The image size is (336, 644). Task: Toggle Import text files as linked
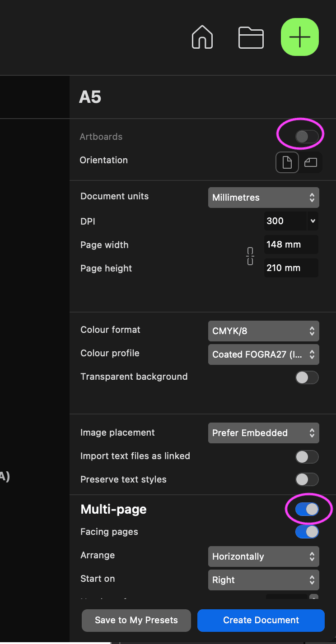(307, 456)
